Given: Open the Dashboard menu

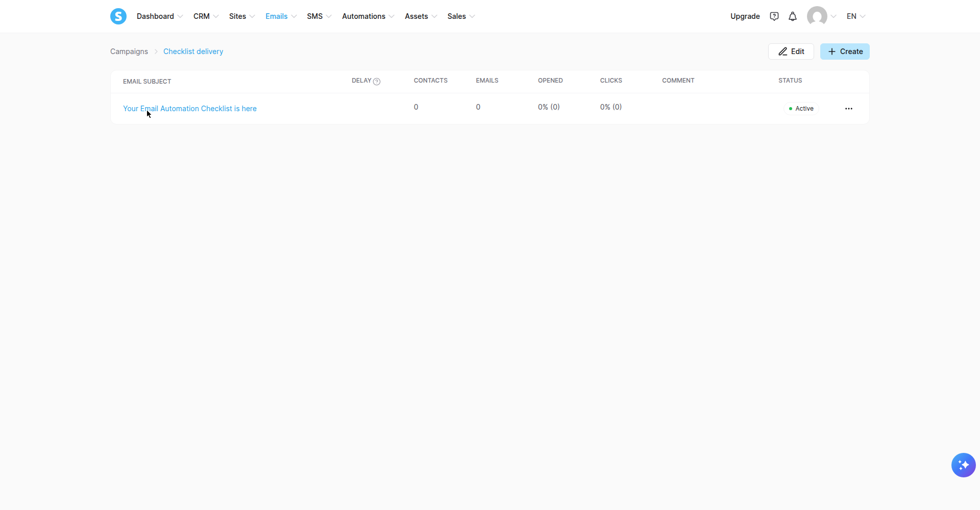Looking at the screenshot, I should [x=160, y=16].
